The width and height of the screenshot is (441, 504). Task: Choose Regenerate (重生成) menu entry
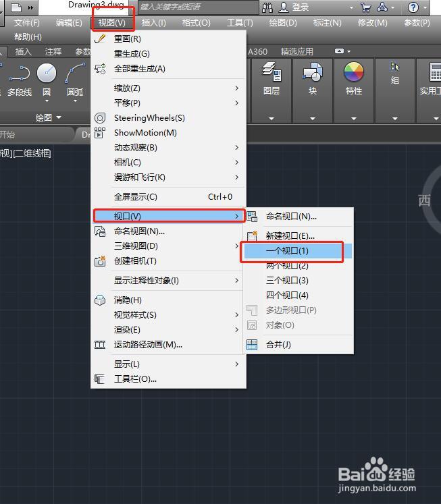click(169, 54)
